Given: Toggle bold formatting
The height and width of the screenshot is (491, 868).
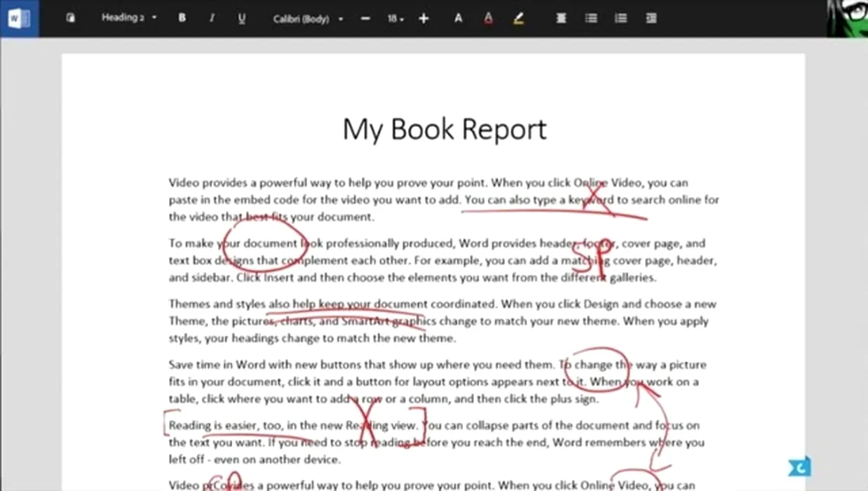Looking at the screenshot, I should 182,18.
